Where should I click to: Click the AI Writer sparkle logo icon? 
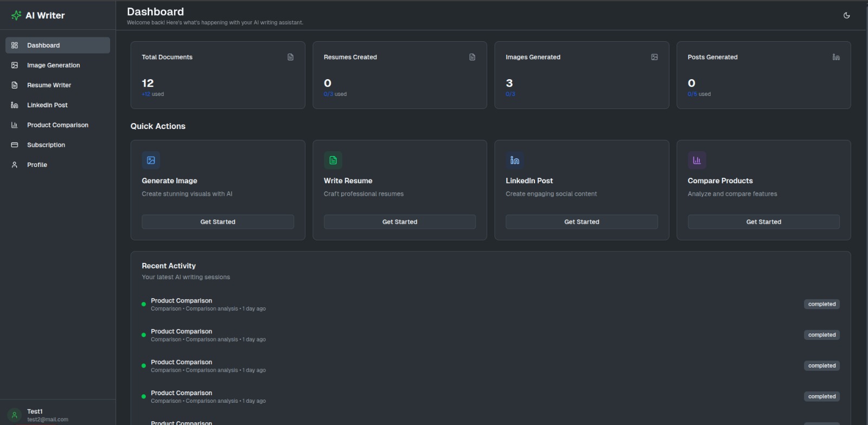[x=16, y=16]
